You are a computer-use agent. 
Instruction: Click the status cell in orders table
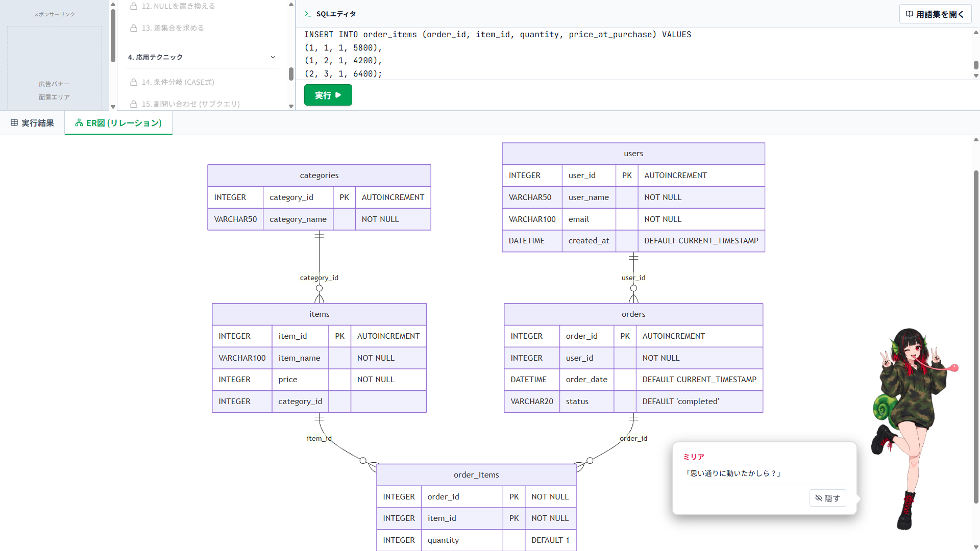586,402
